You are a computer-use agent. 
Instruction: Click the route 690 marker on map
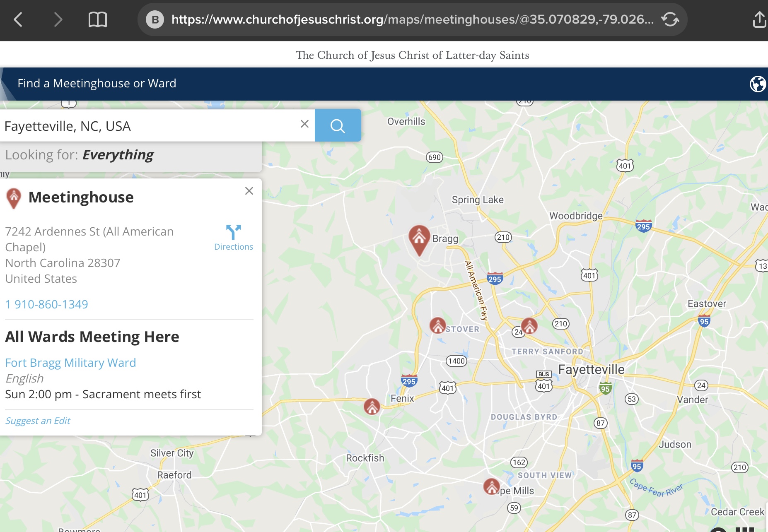tap(434, 157)
